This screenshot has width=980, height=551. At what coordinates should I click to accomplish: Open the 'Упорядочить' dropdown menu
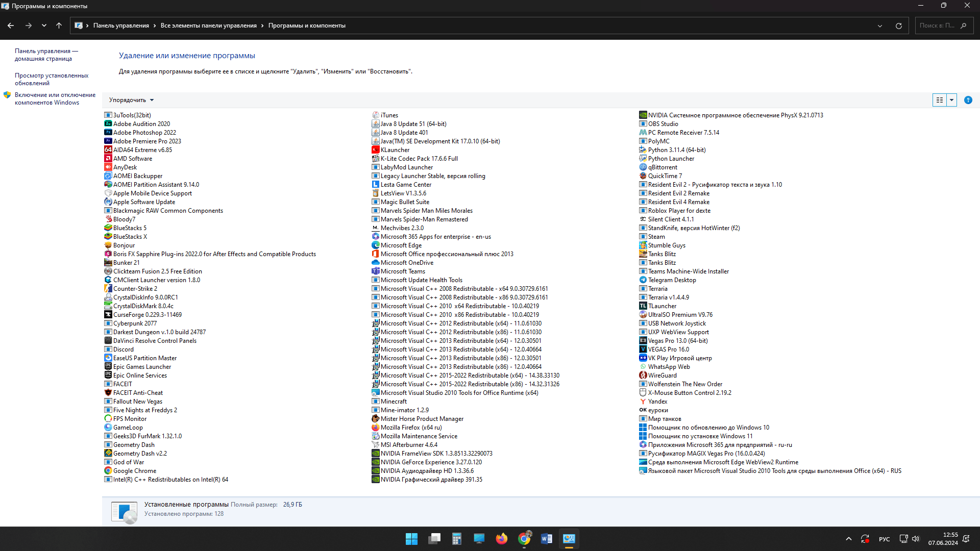point(130,99)
